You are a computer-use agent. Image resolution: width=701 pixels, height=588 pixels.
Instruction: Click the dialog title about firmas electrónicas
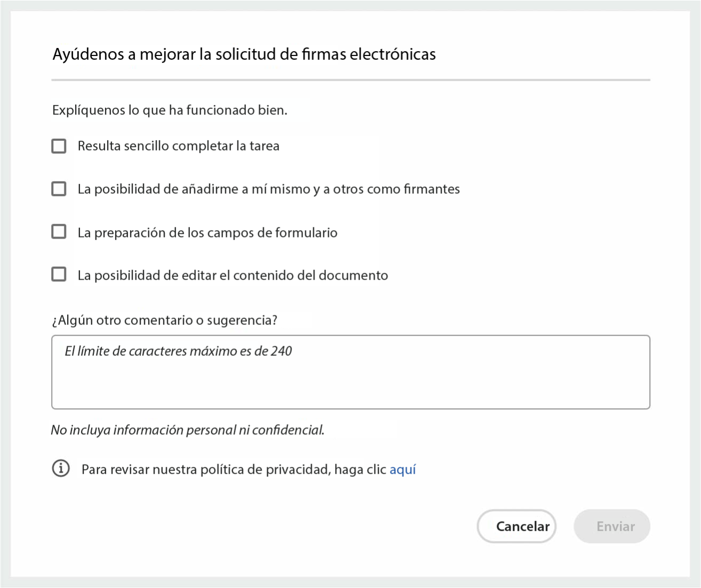point(244,54)
